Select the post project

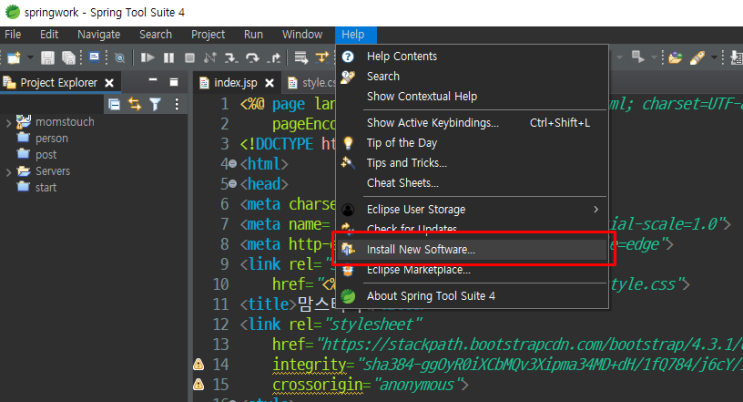coord(45,155)
